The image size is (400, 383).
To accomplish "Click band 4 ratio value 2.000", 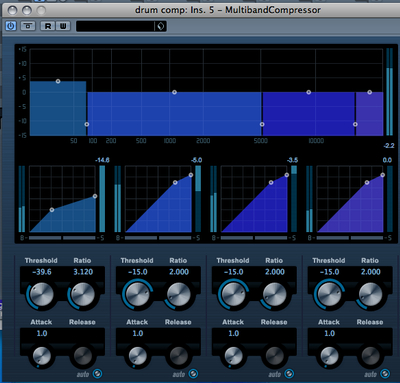I will pos(370,272).
